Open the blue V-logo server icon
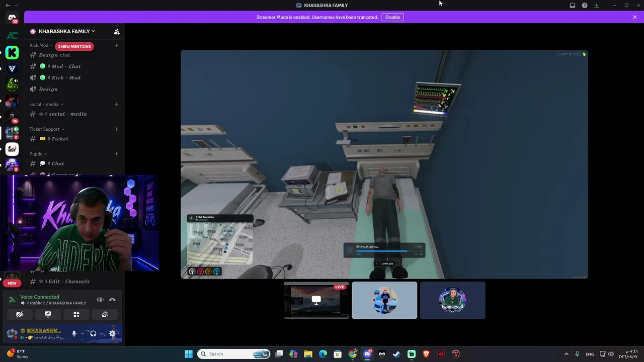This screenshot has height=362, width=644. click(12, 68)
